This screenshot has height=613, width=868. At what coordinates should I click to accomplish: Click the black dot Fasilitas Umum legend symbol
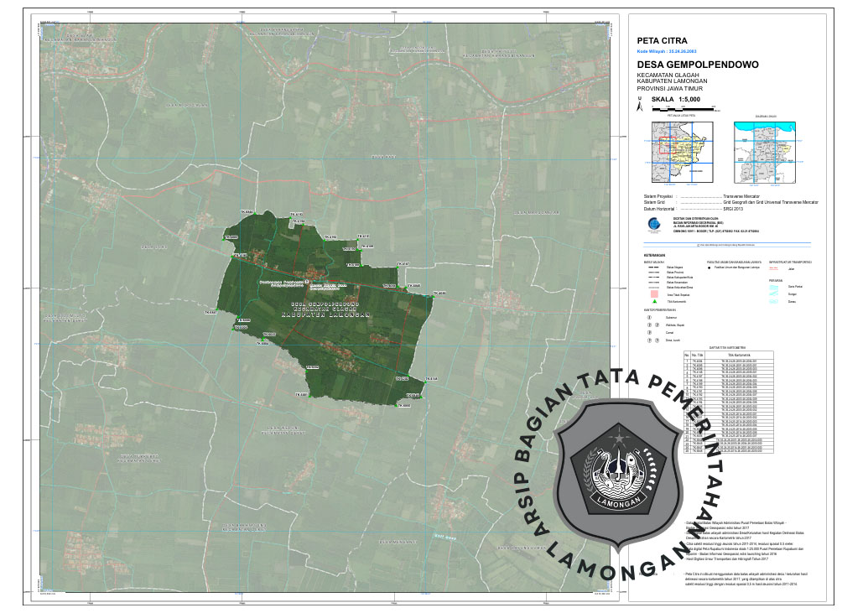pos(709,268)
